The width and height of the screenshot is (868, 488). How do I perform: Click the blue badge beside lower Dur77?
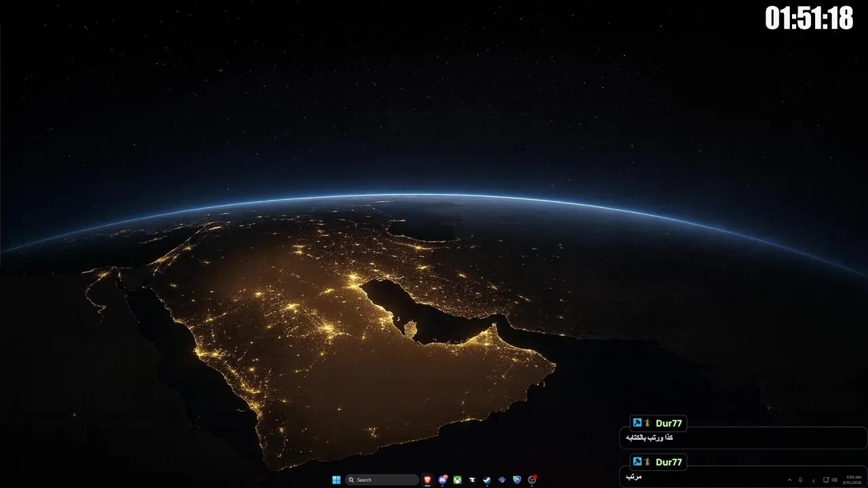(x=637, y=462)
